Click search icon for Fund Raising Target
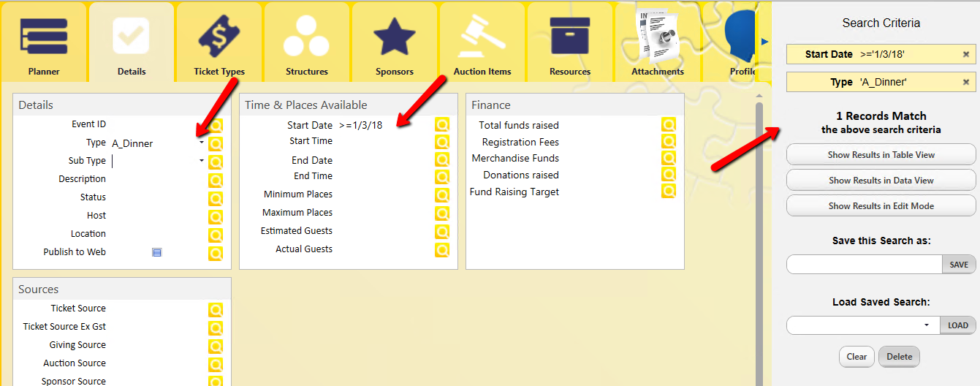Screen dimensions: 980x386 (x=669, y=192)
